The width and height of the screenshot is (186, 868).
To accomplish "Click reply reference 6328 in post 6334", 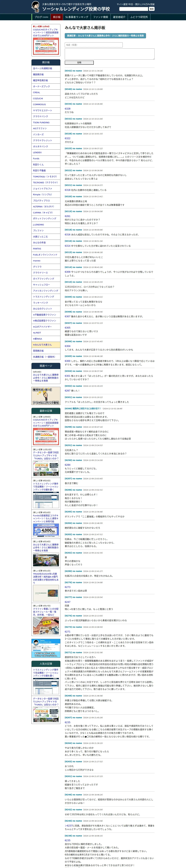I will tap(68, 109).
